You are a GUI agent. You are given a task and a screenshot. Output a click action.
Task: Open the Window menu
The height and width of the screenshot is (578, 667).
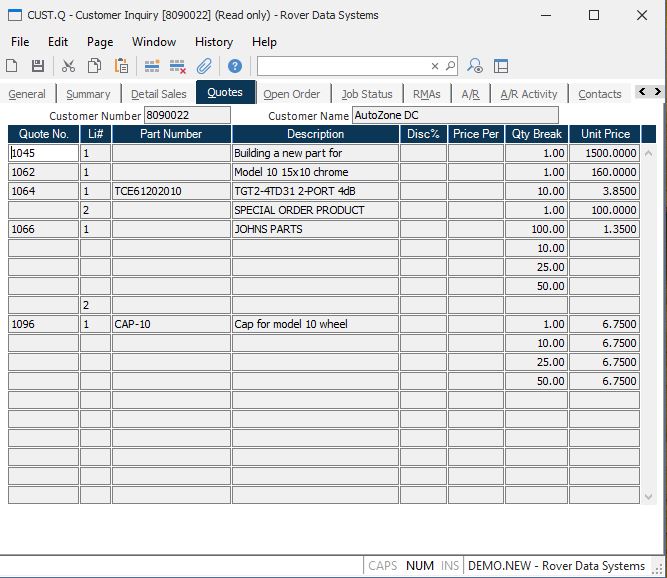coord(154,42)
